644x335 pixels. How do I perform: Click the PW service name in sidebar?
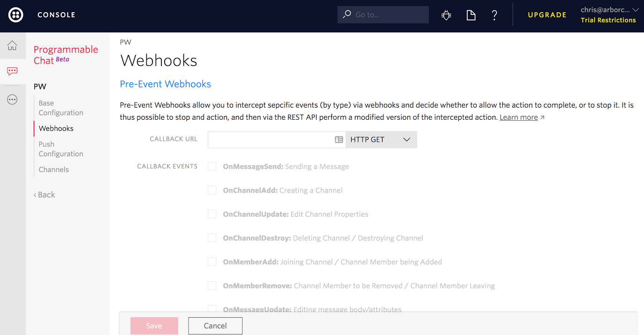40,87
